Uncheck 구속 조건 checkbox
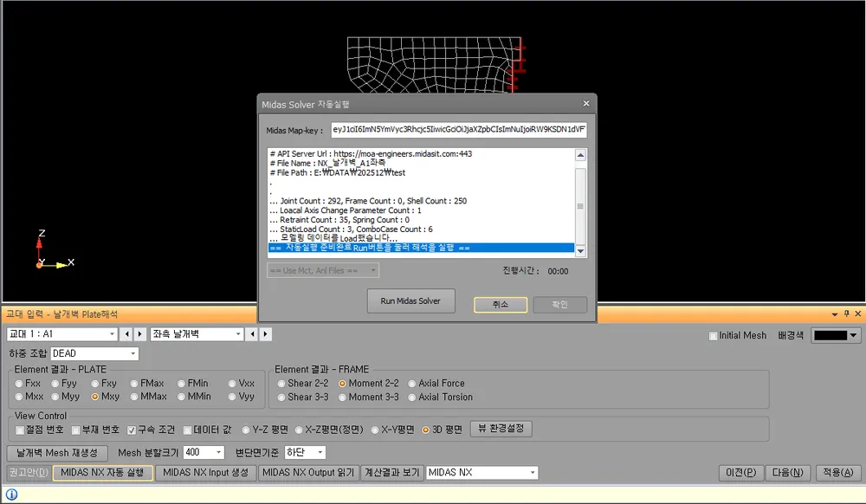 [x=132, y=430]
